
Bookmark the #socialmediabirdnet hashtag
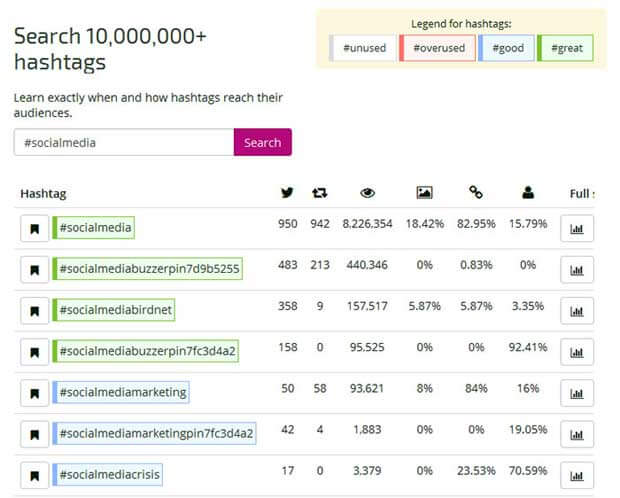[x=34, y=311]
